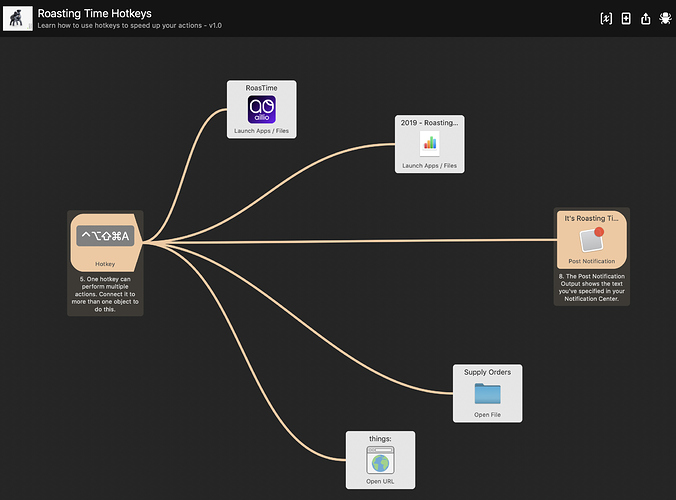Image resolution: width=676 pixels, height=500 pixels.
Task: Click the 'Open URL' label on things: object
Action: click(x=380, y=481)
